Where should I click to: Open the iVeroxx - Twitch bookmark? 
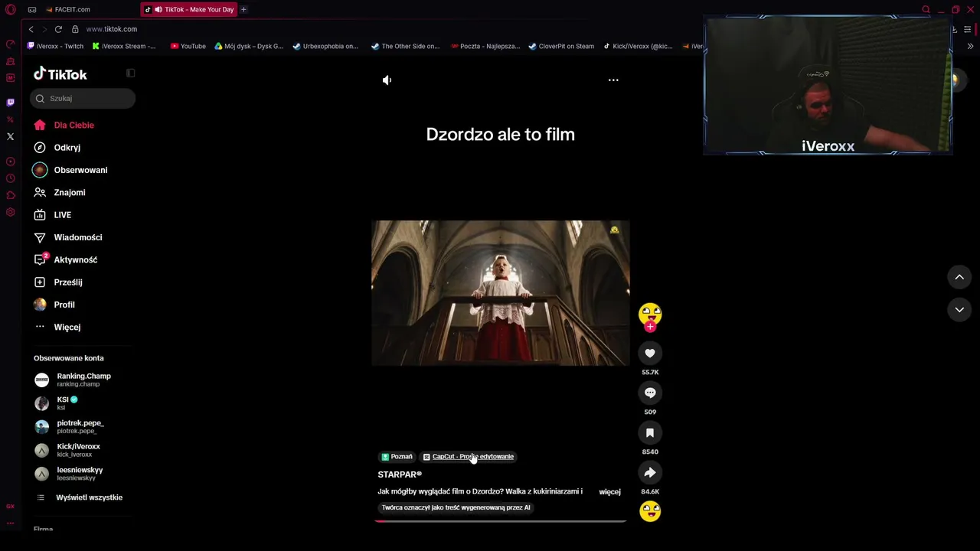[55, 46]
